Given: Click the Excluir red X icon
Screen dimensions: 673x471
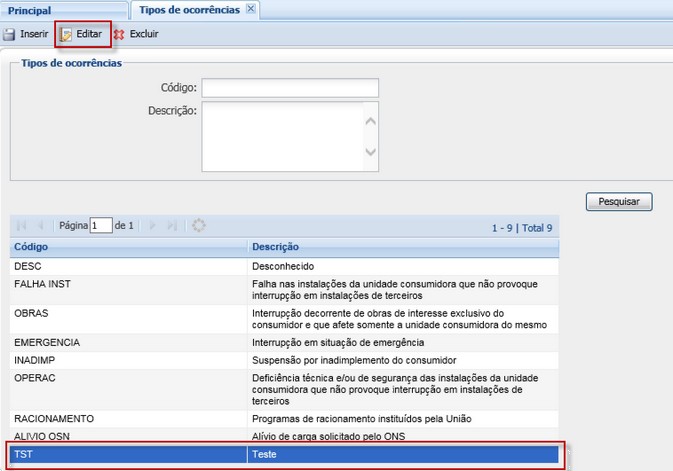Looking at the screenshot, I should pos(119,34).
